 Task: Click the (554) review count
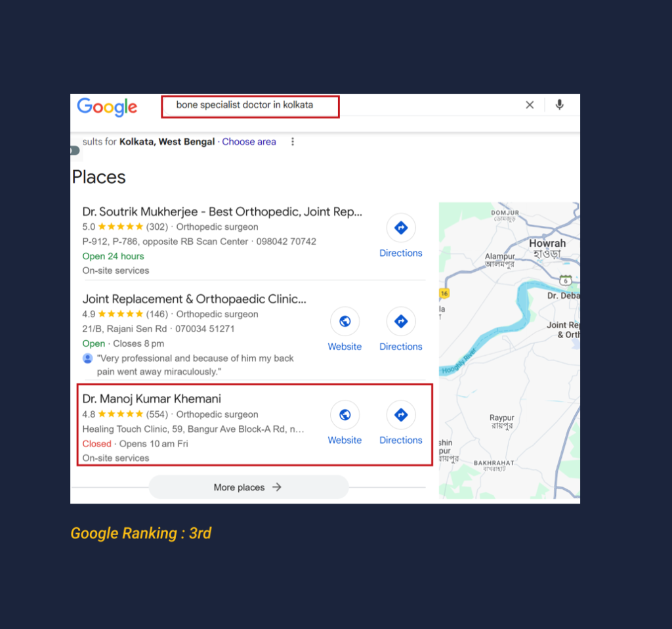point(157,414)
